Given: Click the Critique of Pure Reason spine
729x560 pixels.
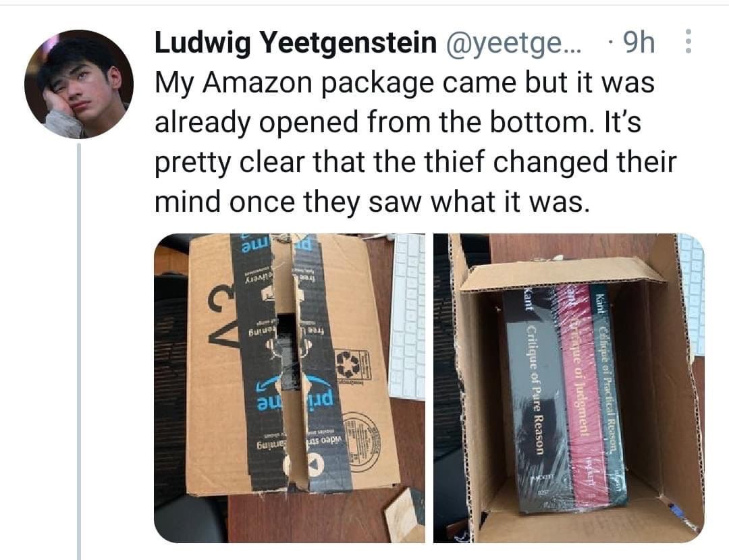Looking at the screenshot, I should (x=535, y=399).
